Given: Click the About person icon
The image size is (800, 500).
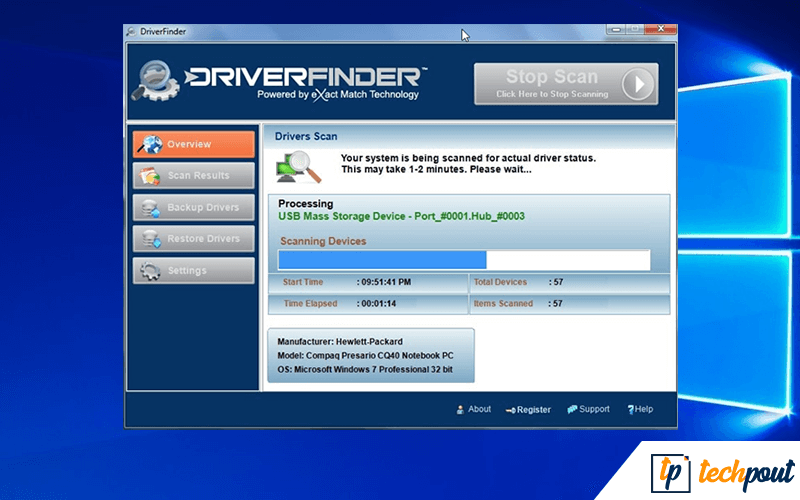Looking at the screenshot, I should click(x=460, y=410).
